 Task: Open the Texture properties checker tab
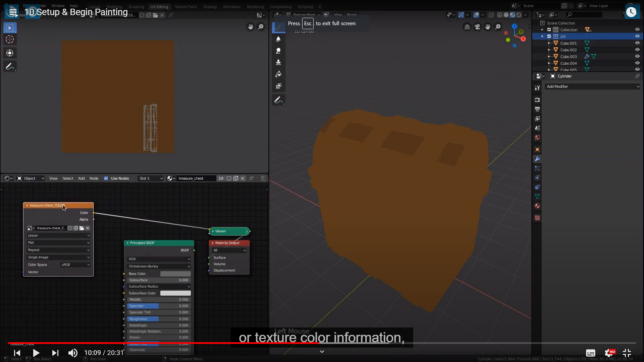click(537, 218)
